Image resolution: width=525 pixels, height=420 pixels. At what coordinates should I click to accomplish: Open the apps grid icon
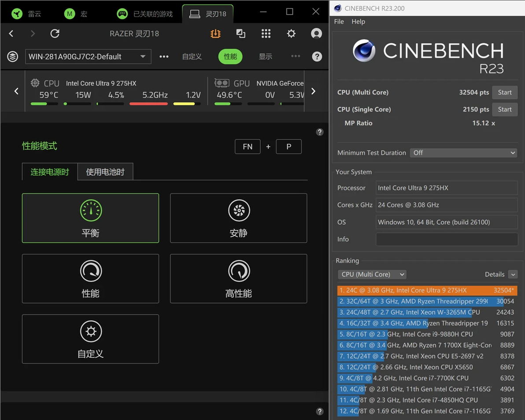click(x=266, y=33)
